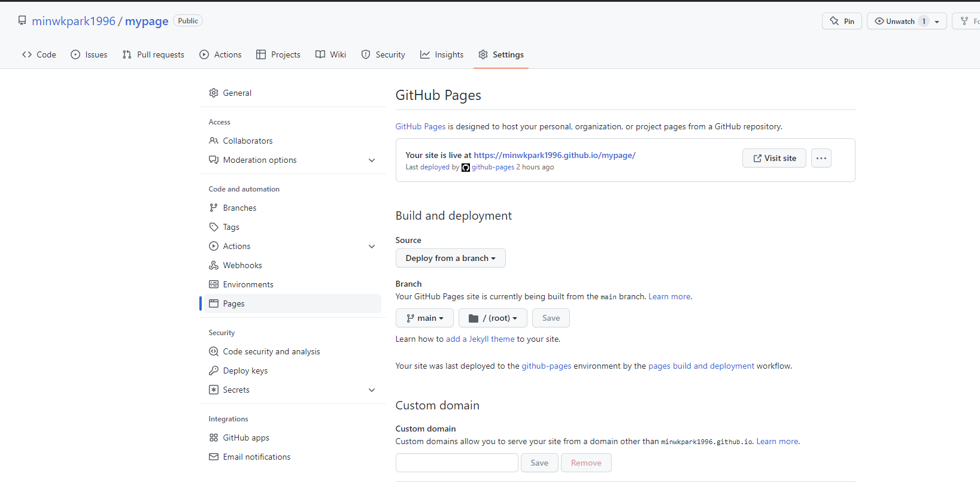980x492 pixels.
Task: Click the Tags tag icon
Action: [214, 227]
